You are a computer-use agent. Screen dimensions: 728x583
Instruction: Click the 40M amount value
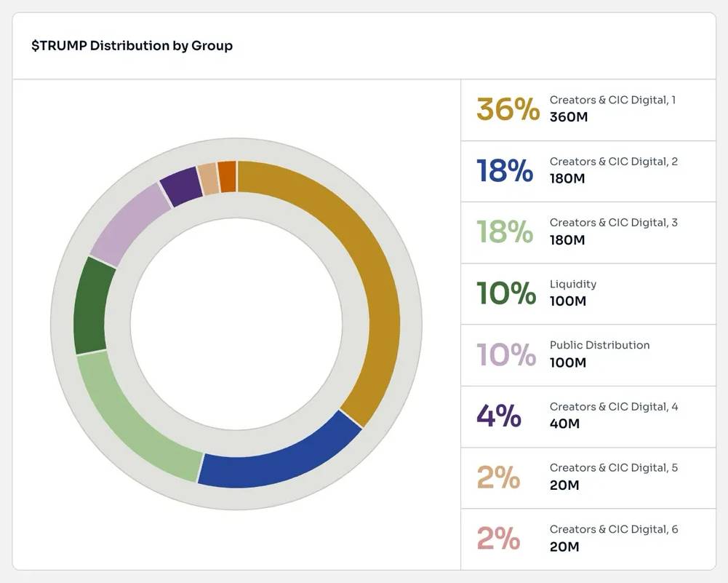(x=564, y=424)
